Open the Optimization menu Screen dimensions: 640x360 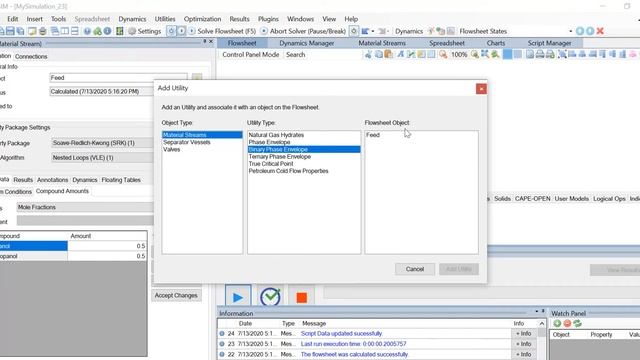(202, 19)
